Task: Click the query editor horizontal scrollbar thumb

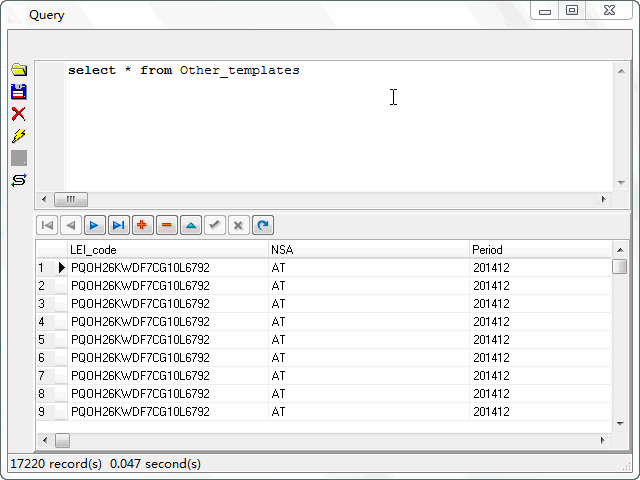Action: (71, 200)
